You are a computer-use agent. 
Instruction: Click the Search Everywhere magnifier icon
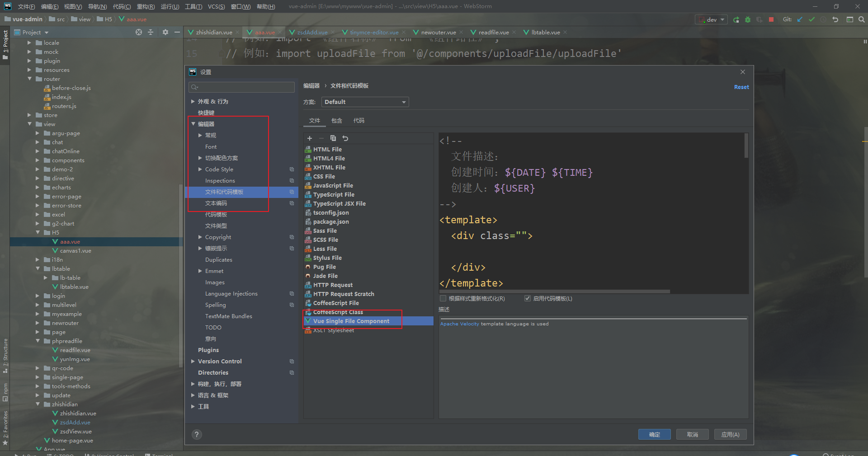(862, 19)
